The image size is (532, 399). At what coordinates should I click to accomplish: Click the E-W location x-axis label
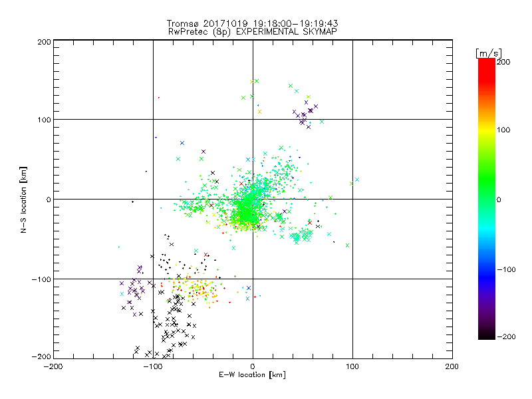pyautogui.click(x=252, y=375)
